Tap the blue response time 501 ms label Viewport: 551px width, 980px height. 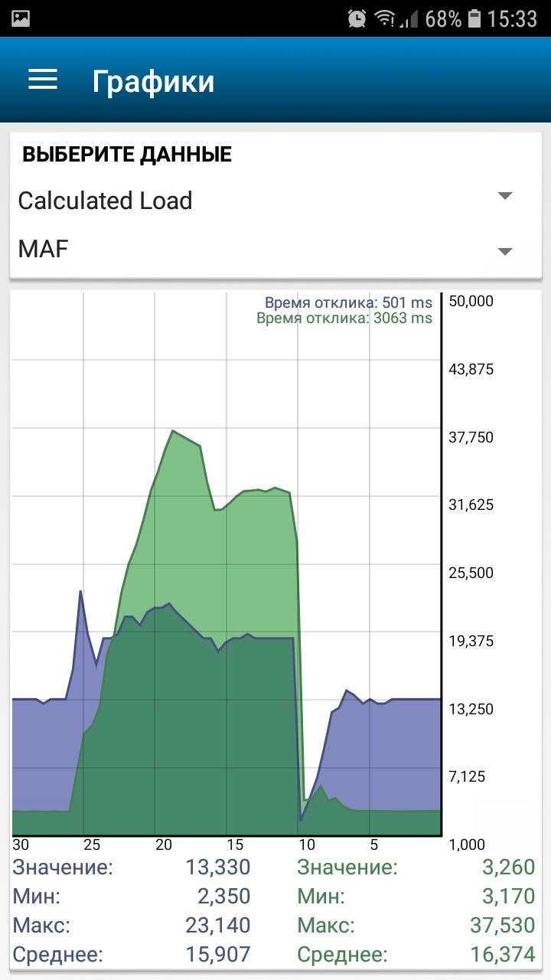click(x=348, y=303)
